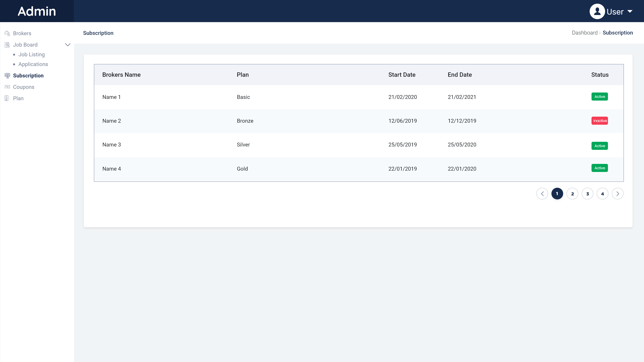Click the Job Board sidebar icon

tap(7, 45)
